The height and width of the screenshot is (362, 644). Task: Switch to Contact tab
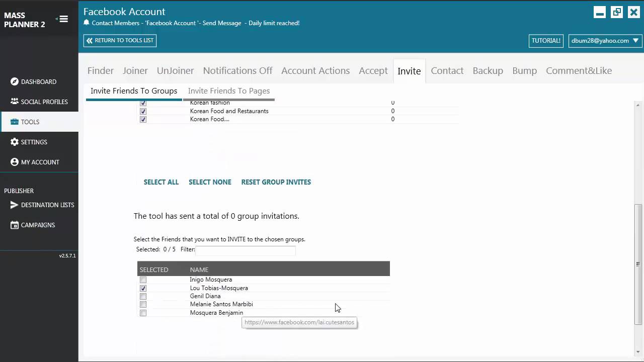[x=447, y=70]
